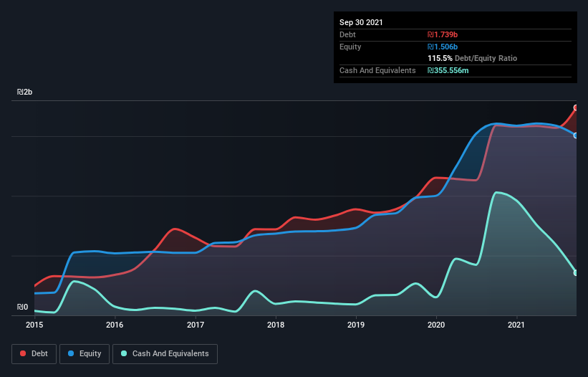Viewport: 588px width, 377px height.
Task: Click the 2016 x-axis label
Action: (115, 325)
